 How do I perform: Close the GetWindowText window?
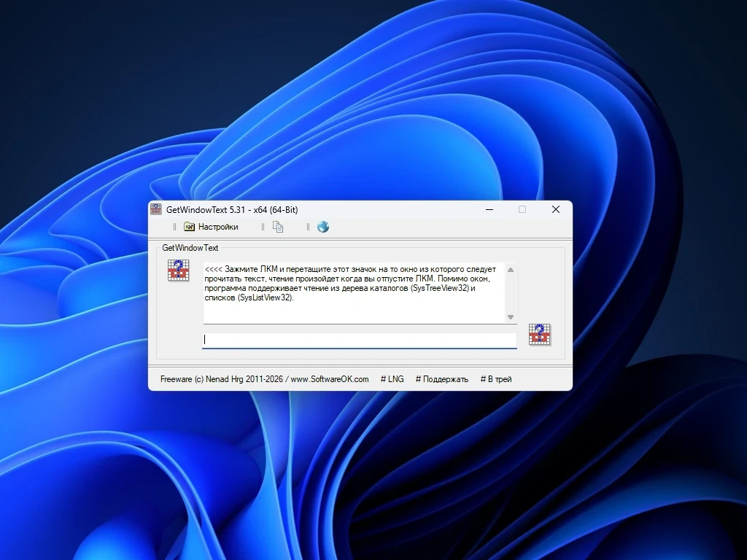tap(555, 209)
